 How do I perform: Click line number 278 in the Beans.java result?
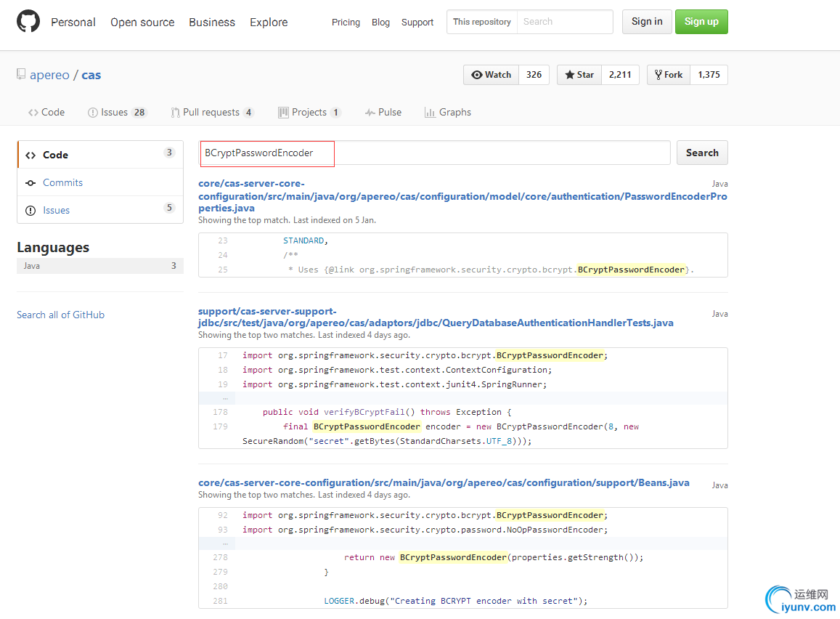point(220,558)
